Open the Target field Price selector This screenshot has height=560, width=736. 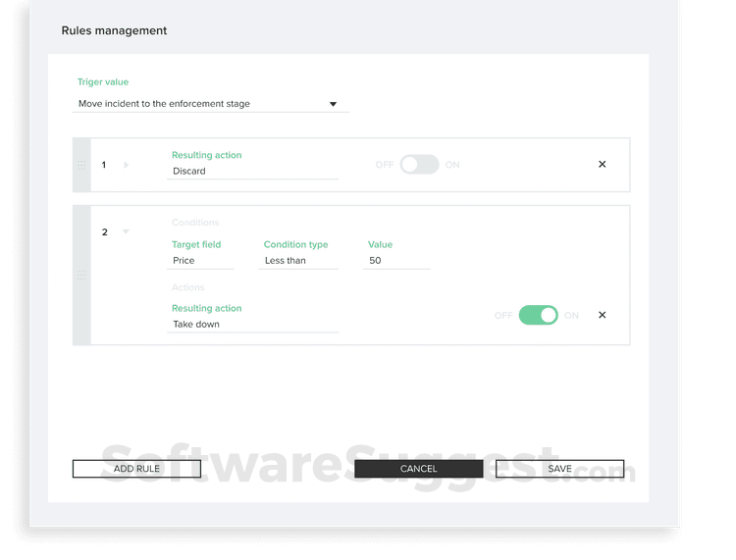point(200,260)
